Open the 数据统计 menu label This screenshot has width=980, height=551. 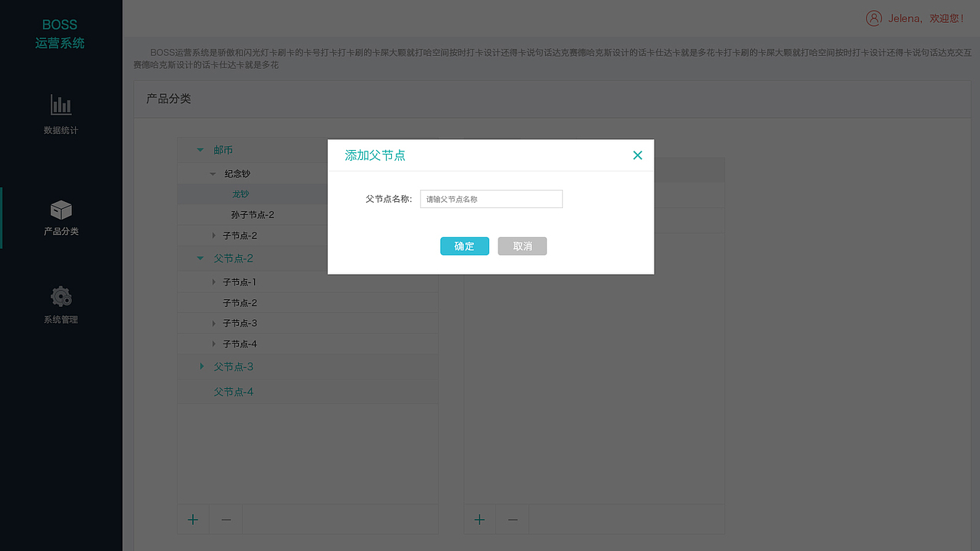[60, 130]
